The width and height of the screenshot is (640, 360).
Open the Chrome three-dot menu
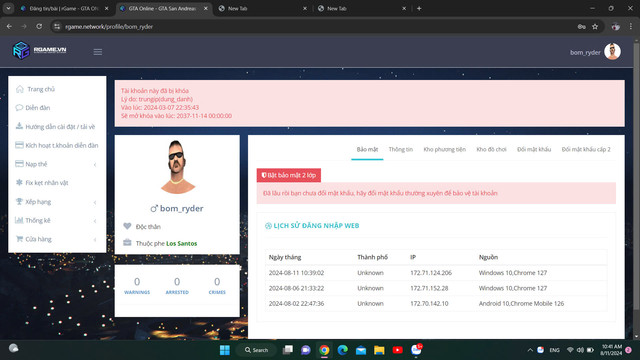coord(631,27)
